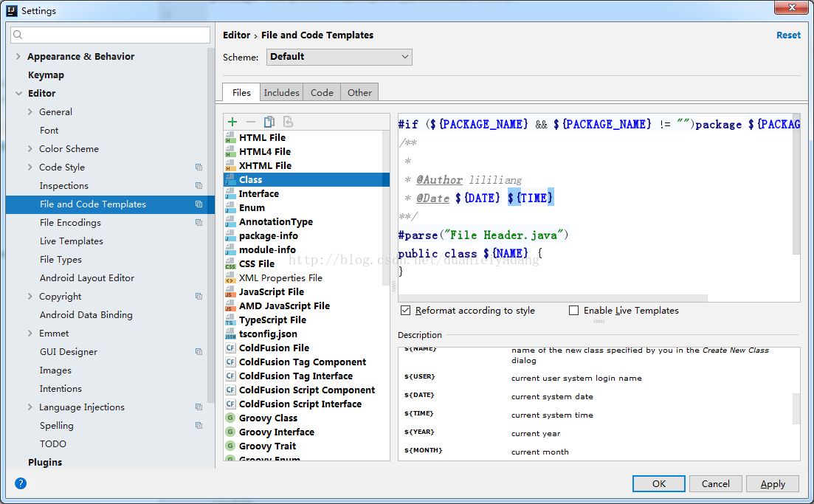
Task: Open the Font settings page
Action: [x=49, y=131]
